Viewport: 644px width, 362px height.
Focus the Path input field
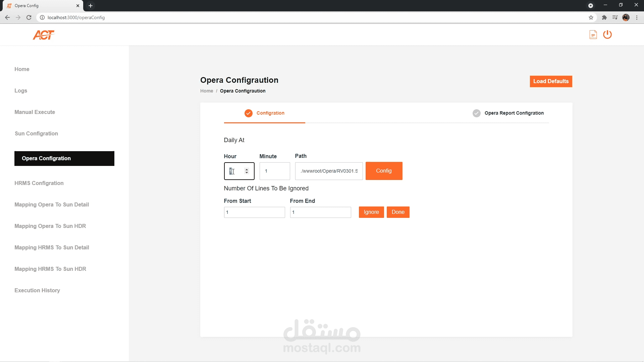[x=329, y=171]
